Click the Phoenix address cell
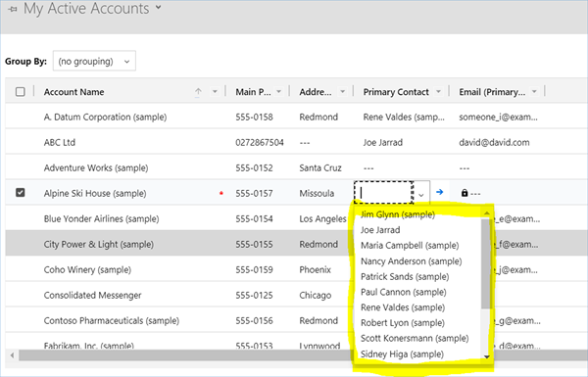Viewport: 588px width, 377px height. tap(315, 270)
